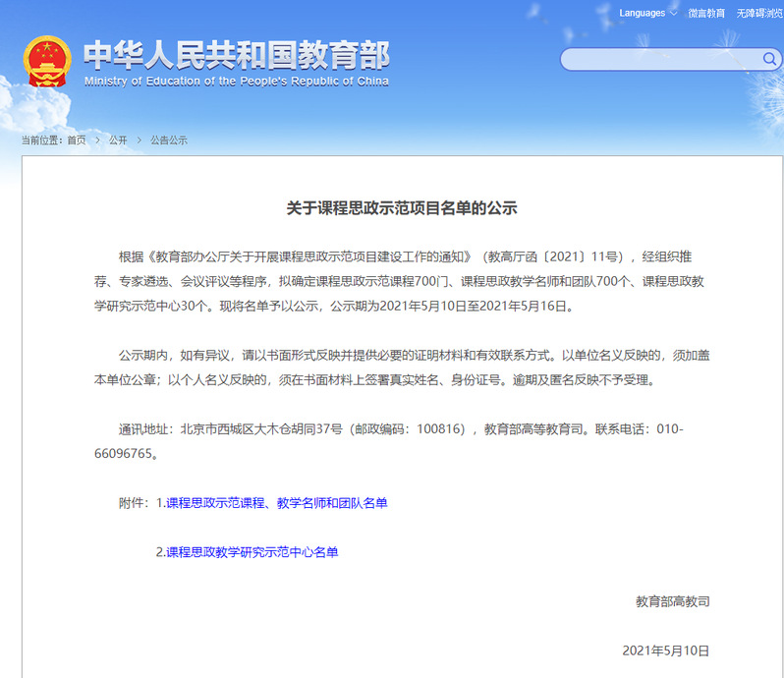This screenshot has height=678, width=784.
Task: Open the Languages dropdown
Action: pyautogui.click(x=648, y=13)
